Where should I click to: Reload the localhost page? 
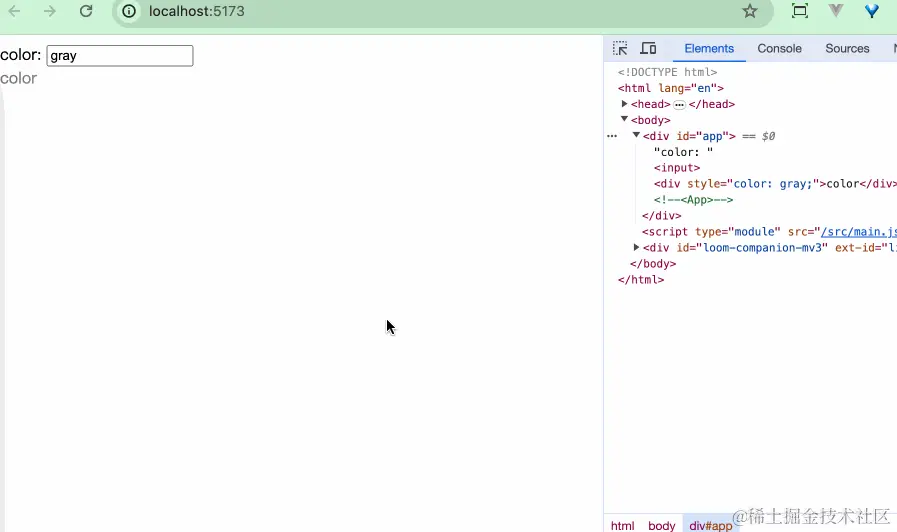[x=86, y=11]
